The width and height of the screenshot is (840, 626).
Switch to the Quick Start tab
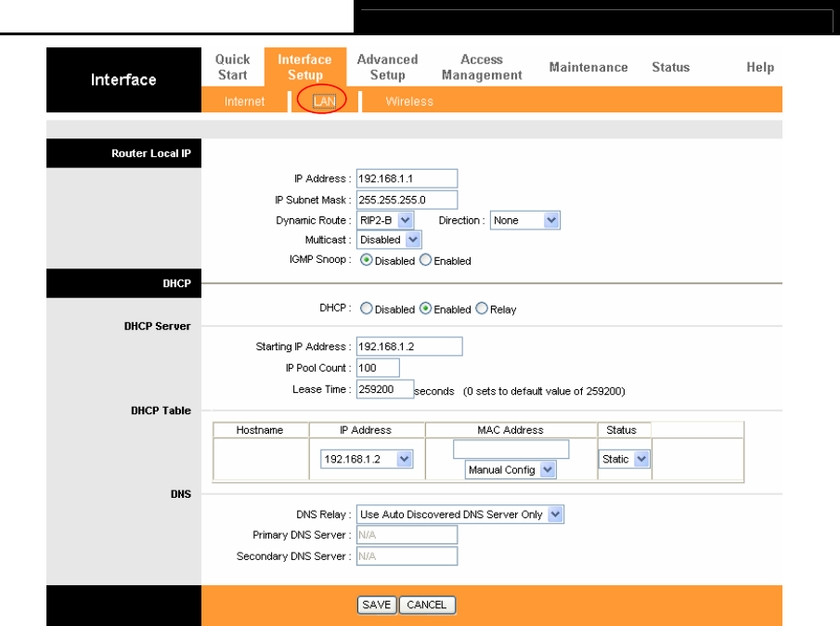pos(232,67)
